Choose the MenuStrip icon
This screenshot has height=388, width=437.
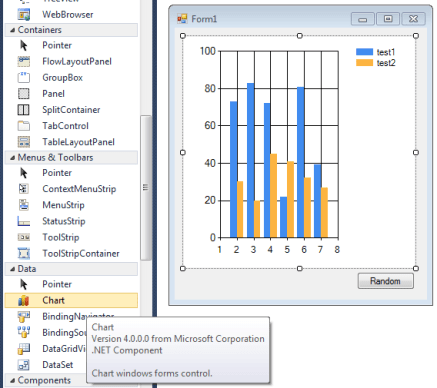[x=24, y=205]
